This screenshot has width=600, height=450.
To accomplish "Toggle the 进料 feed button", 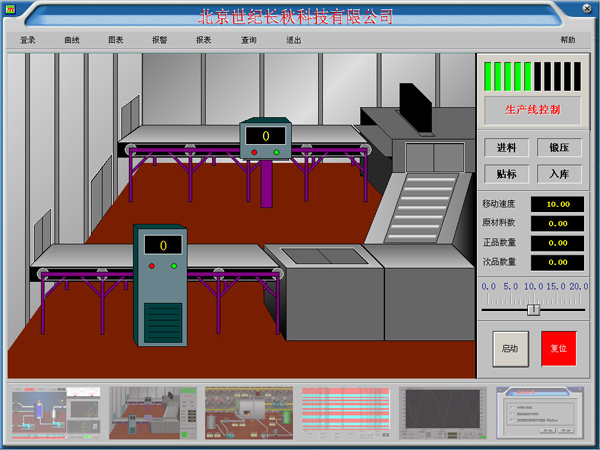I will tap(506, 147).
